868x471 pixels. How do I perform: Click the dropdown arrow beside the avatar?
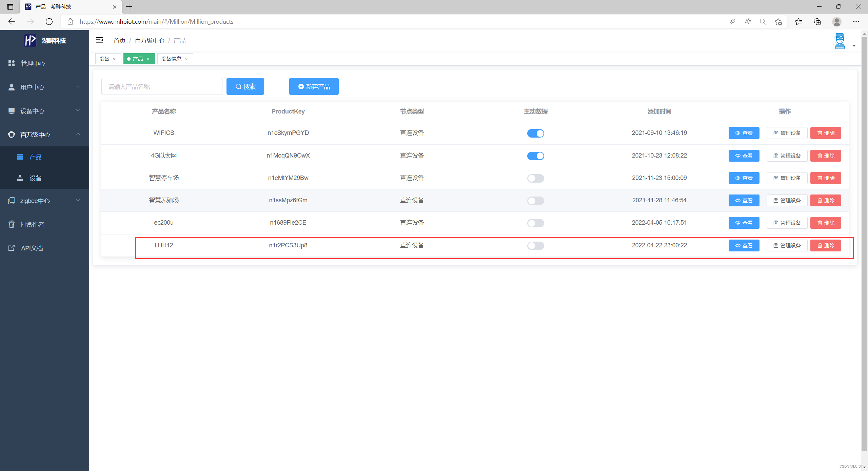tap(854, 46)
